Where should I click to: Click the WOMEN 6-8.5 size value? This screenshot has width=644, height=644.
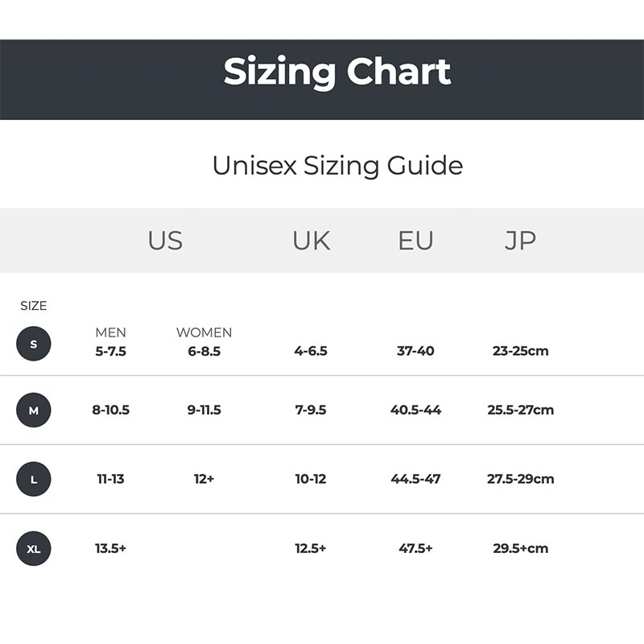204,351
